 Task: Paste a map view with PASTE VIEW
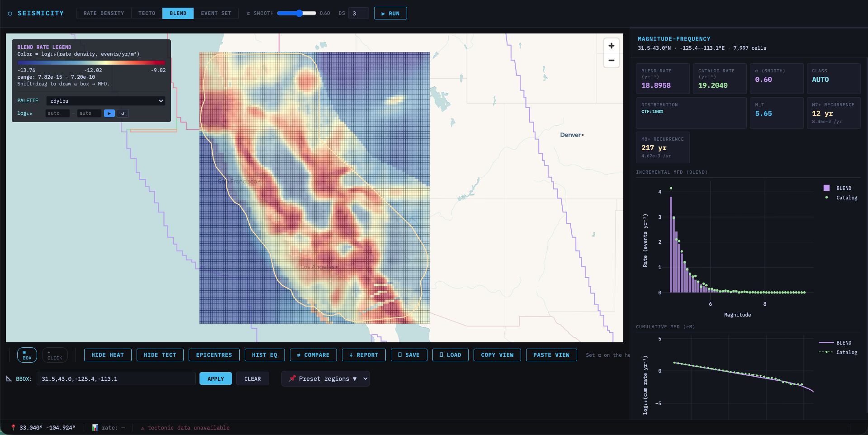coord(551,355)
